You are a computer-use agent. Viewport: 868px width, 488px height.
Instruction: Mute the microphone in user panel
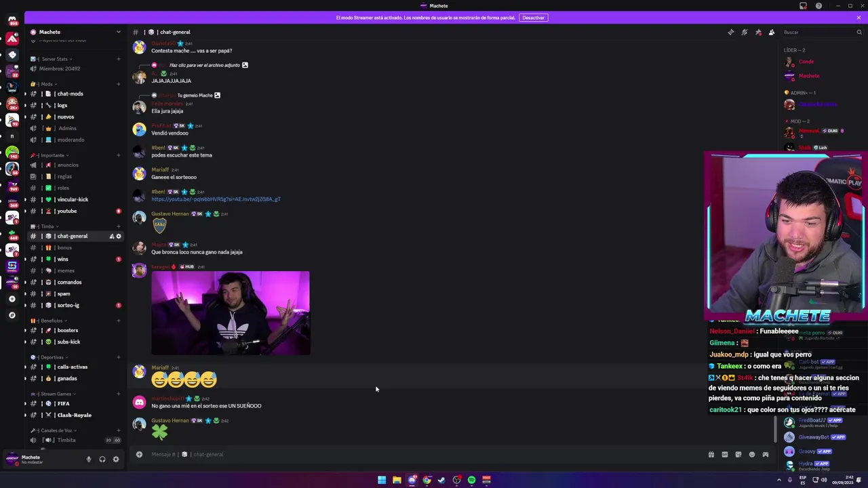coord(88,460)
